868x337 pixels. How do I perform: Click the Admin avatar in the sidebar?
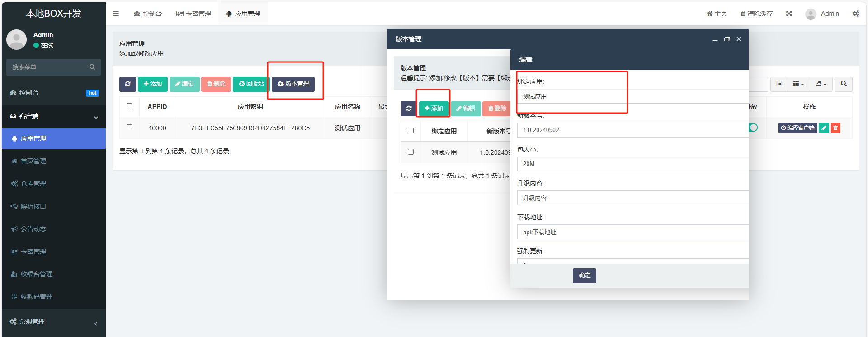point(16,40)
